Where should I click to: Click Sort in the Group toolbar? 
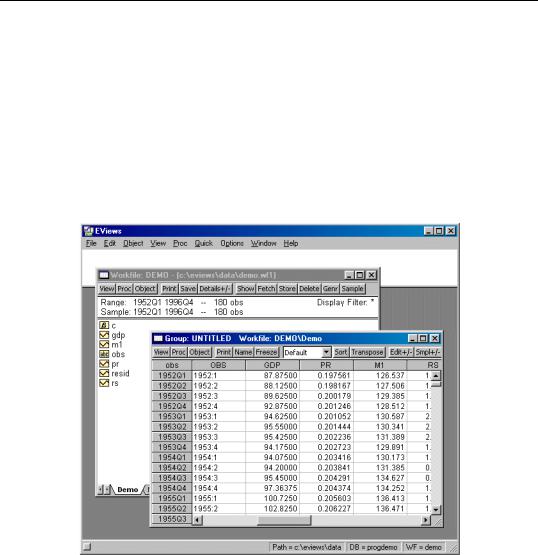(341, 352)
